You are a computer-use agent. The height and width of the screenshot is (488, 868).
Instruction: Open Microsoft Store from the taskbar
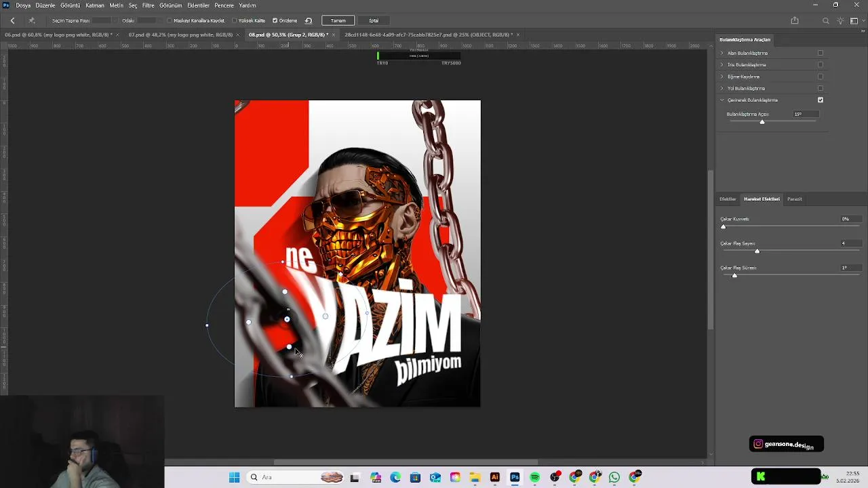[x=415, y=477]
